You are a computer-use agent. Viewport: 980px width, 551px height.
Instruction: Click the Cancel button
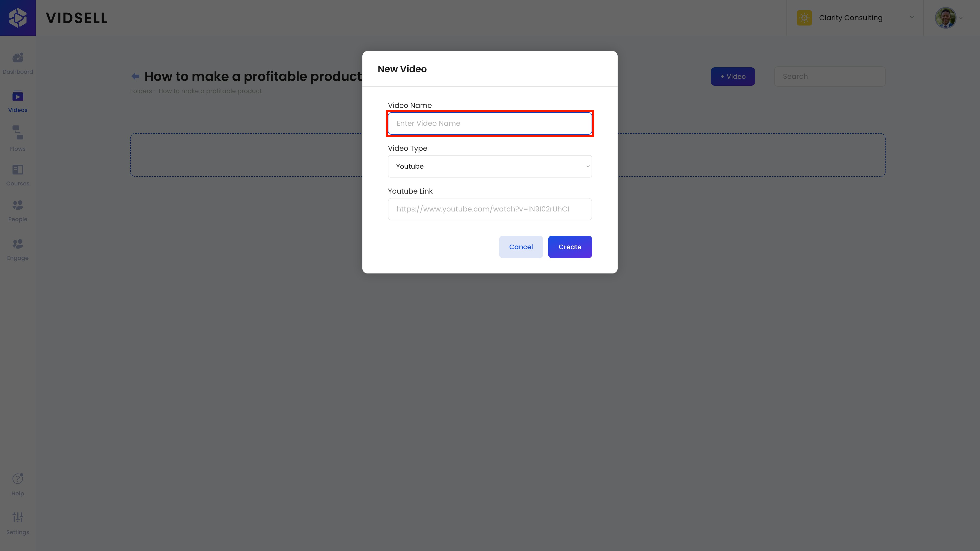click(x=521, y=247)
